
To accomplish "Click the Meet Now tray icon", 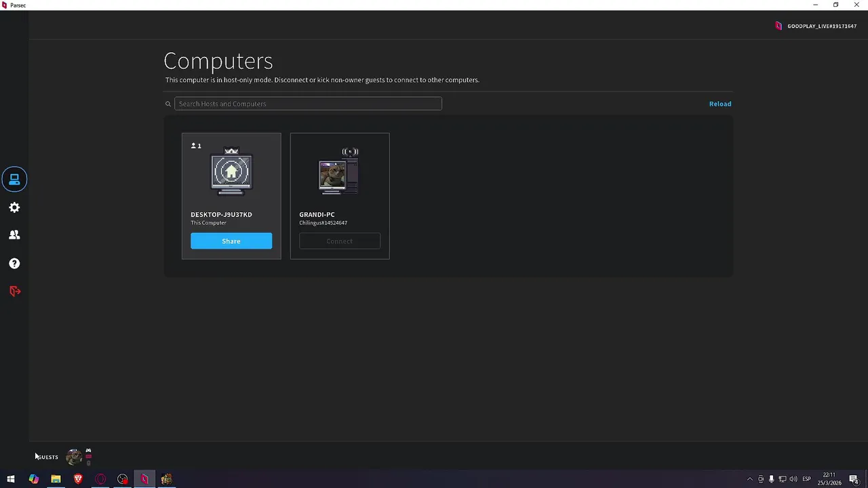I will tap(761, 479).
